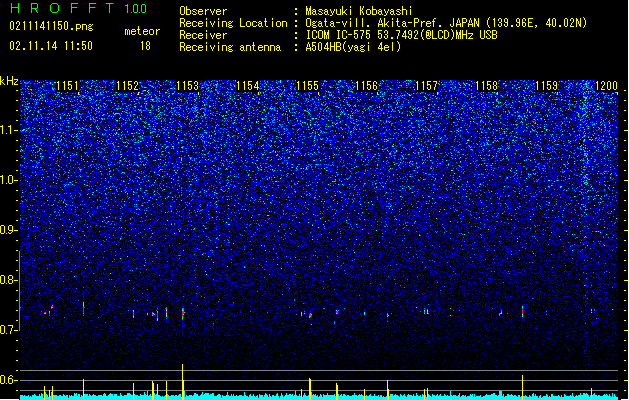Image resolution: width=629 pixels, height=400 pixels.
Task: Click the 1.0 kHz axis label
Action: point(8,180)
